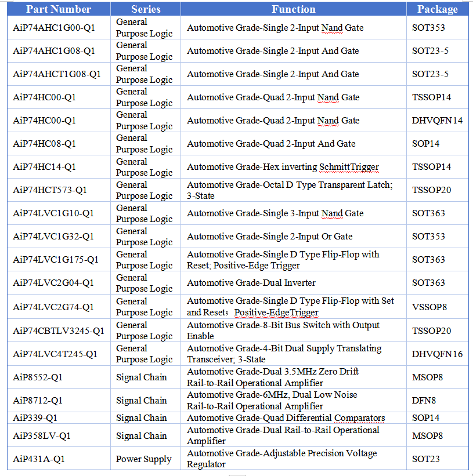Select the AiP74AHCT1G08-Q1 part number cell
This screenshot has height=476, width=473.
pyautogui.click(x=57, y=74)
